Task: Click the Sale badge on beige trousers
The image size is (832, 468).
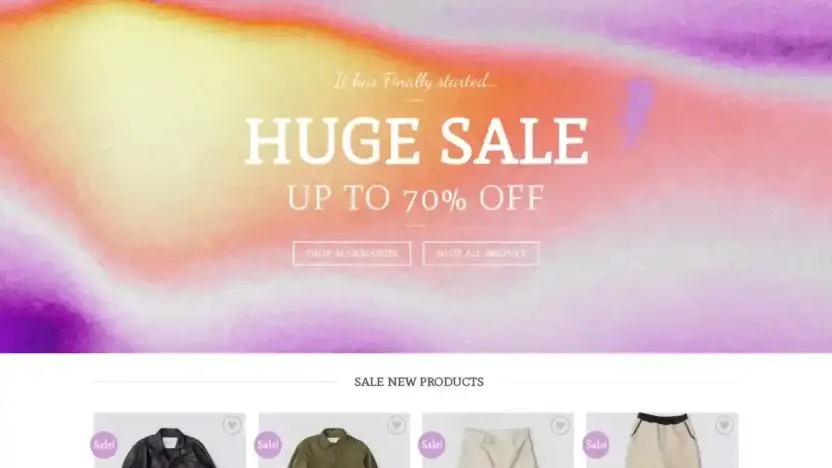Action: 432,444
